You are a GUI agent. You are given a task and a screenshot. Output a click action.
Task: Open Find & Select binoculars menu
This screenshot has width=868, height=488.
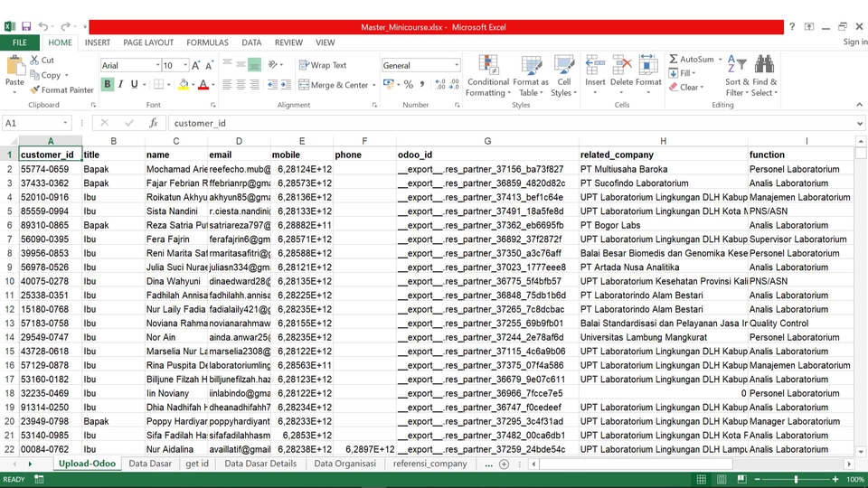coord(765,76)
